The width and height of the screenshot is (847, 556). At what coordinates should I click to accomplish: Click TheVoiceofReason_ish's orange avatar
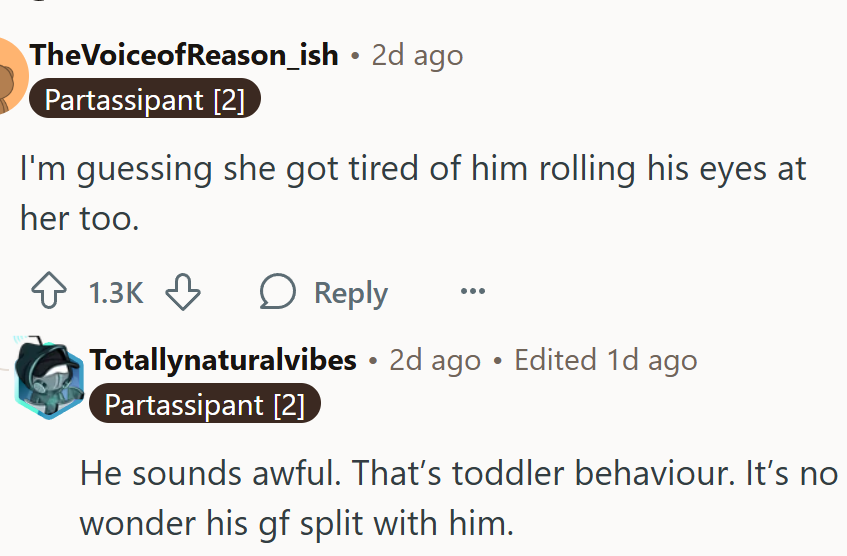point(10,77)
